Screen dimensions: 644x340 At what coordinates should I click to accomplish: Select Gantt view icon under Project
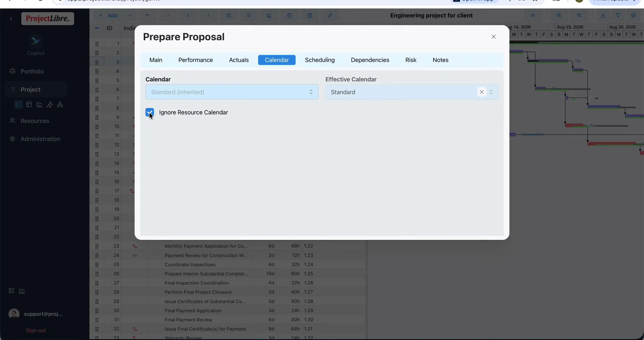coord(18,104)
